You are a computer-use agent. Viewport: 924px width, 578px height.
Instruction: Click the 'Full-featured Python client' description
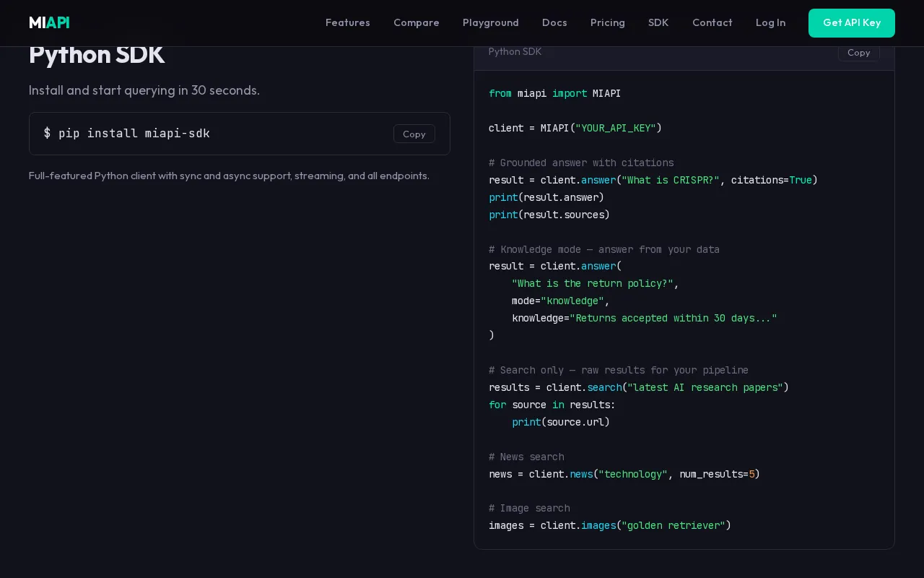point(229,176)
